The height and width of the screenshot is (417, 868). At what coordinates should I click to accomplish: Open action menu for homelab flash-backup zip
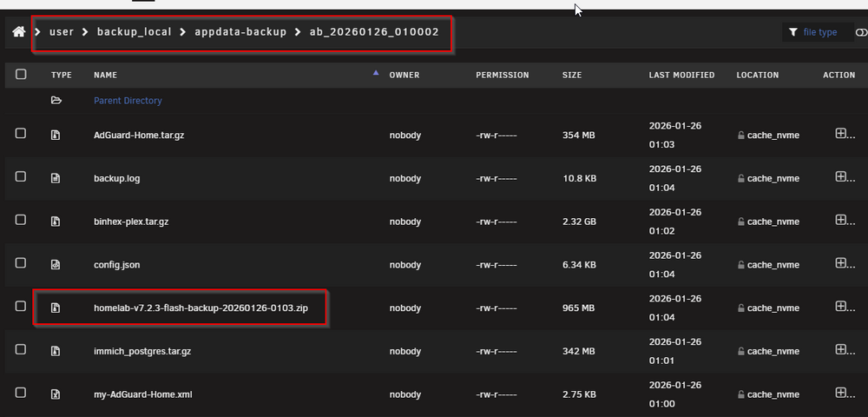(845, 307)
